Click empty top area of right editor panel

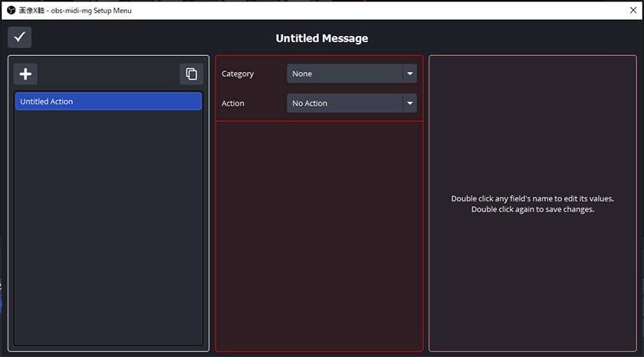pos(532,92)
